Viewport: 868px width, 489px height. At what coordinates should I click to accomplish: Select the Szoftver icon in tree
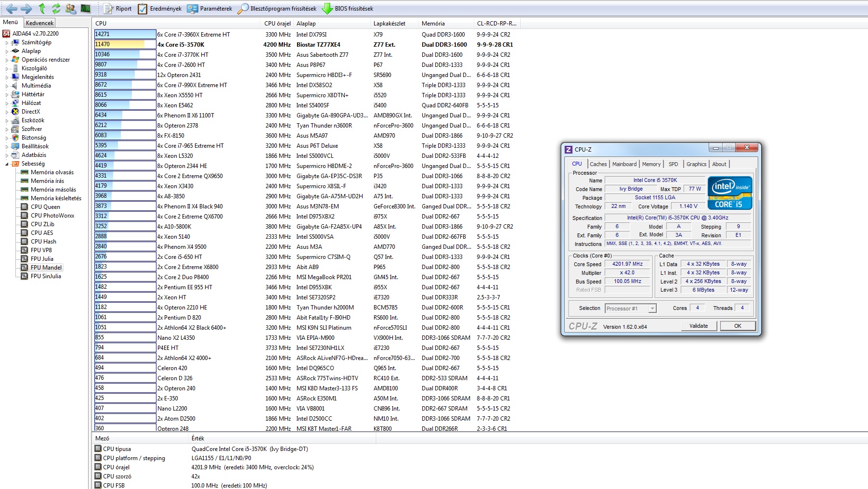(15, 129)
